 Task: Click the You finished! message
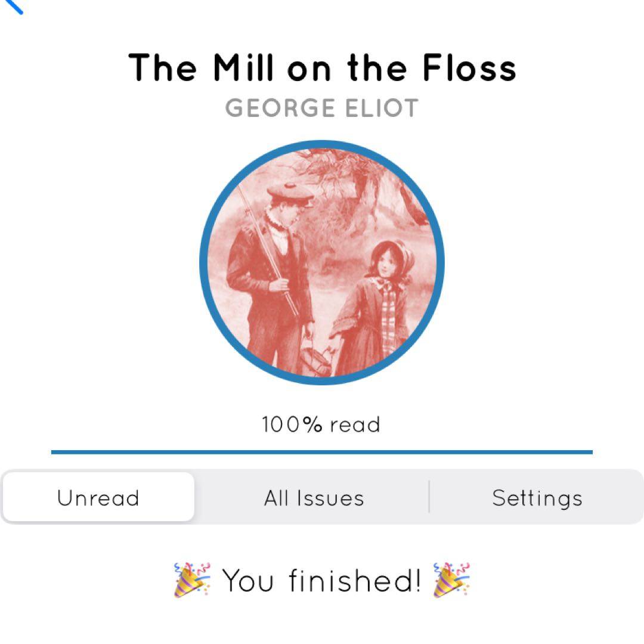pyautogui.click(x=321, y=580)
